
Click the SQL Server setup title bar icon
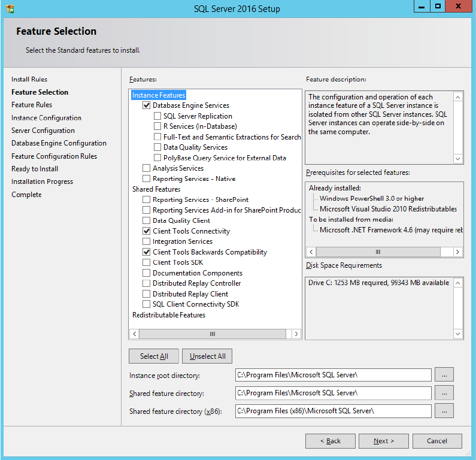[10, 8]
